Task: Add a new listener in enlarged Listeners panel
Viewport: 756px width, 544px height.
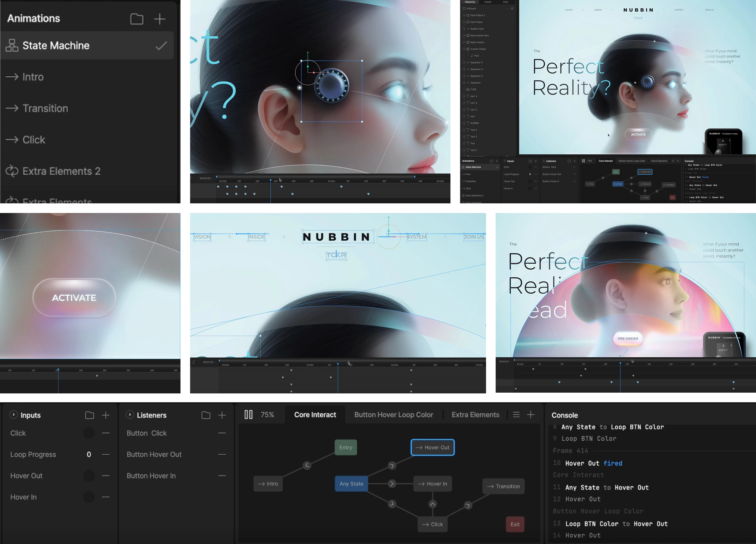Action: click(x=222, y=415)
